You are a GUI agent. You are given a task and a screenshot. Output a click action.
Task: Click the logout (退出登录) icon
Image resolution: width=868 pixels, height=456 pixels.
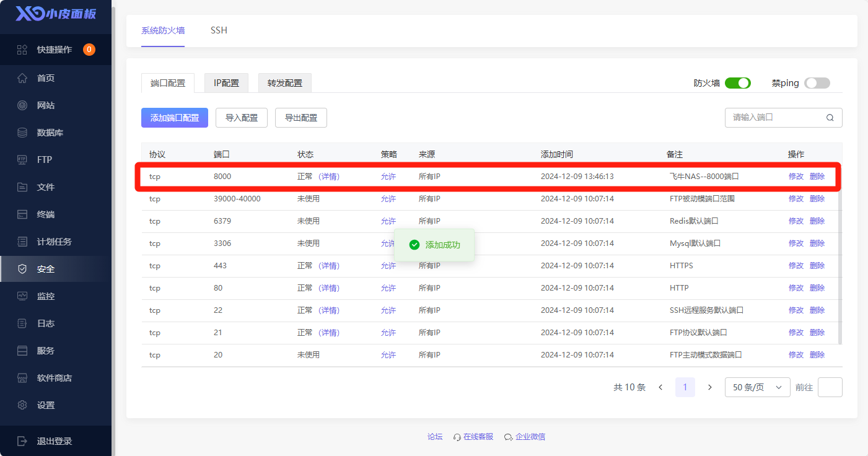[22, 441]
